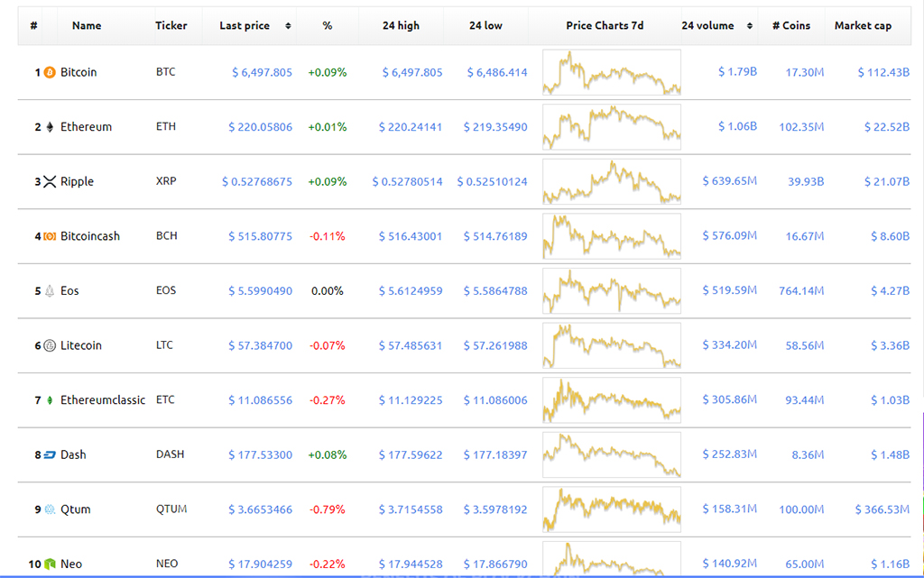This screenshot has width=924, height=578.
Task: Click Litecoin 24 high $ 57.485631
Action: tap(411, 345)
